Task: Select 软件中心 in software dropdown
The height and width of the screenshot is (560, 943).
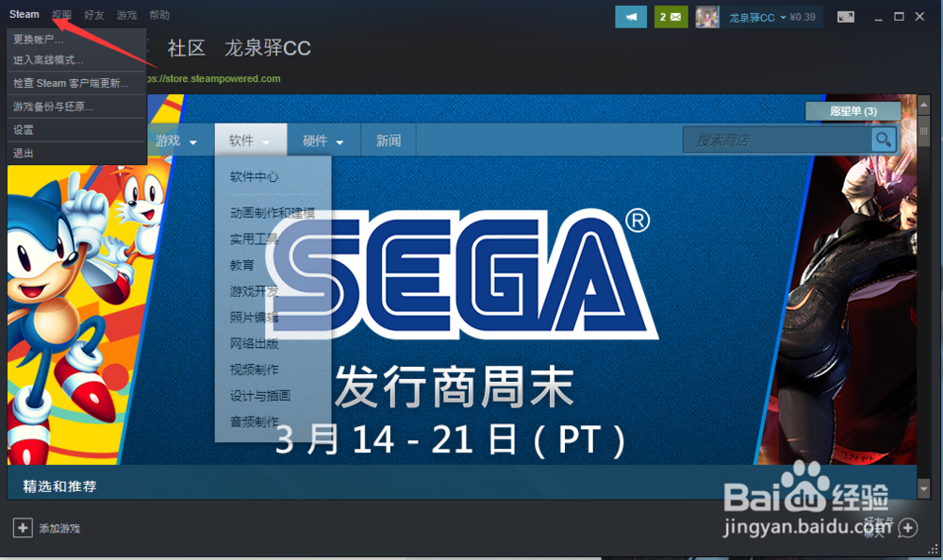Action: 254,177
